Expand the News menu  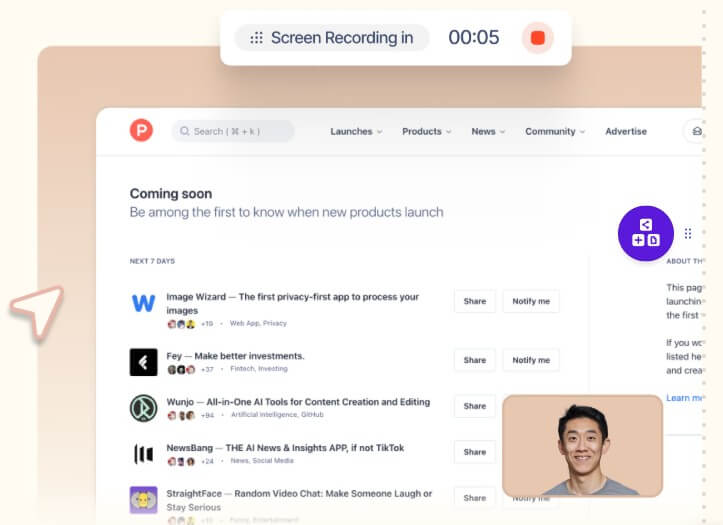point(488,131)
